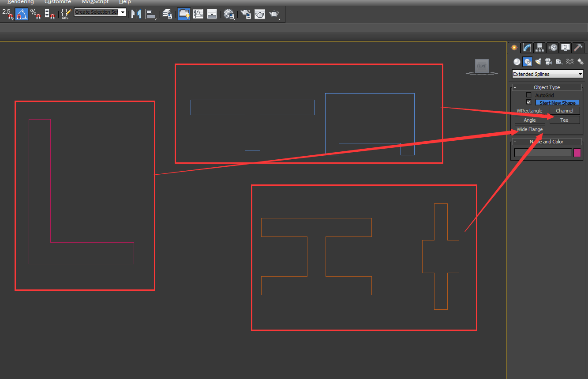Screen dimensions: 588x379
Task: Open Edit Named Selection Sets
Action: pos(66,14)
